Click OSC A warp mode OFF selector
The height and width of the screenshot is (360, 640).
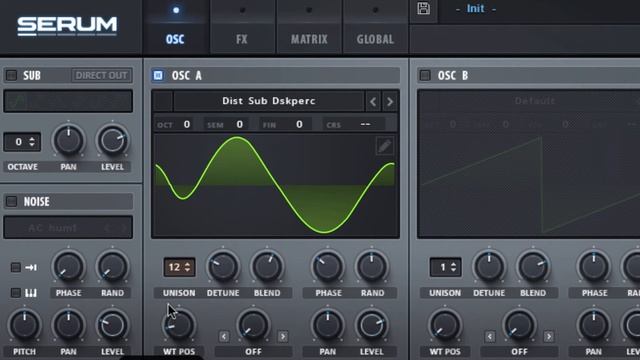click(253, 351)
